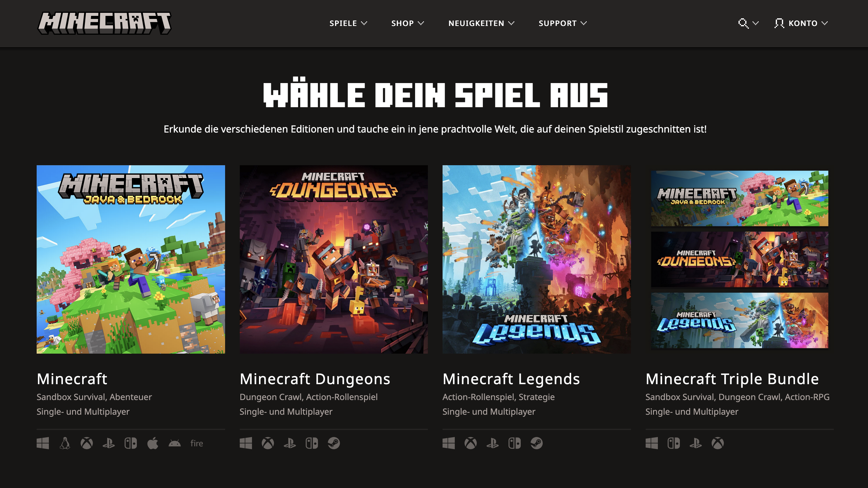868x488 pixels.
Task: Click the Nintendo Switch icon under Triple Bundle
Action: click(673, 443)
